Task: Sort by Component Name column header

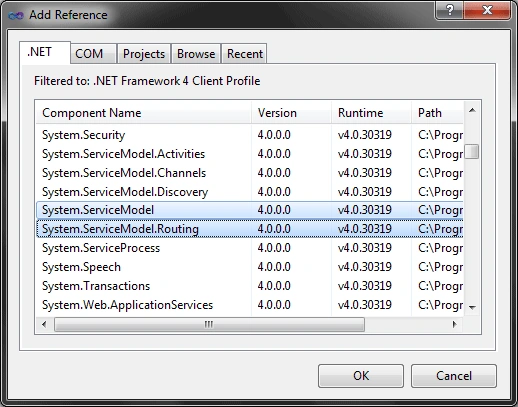Action: (144, 113)
